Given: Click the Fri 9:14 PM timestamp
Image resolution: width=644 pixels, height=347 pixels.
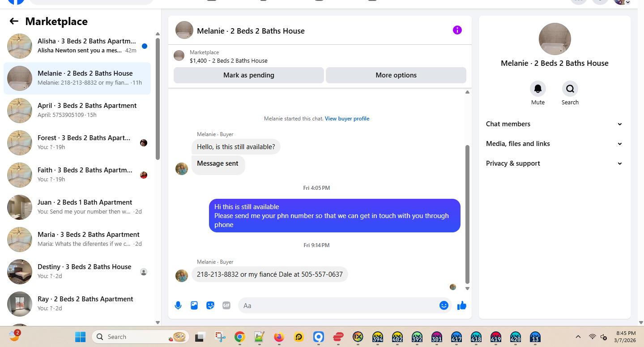Looking at the screenshot, I should click(316, 245).
